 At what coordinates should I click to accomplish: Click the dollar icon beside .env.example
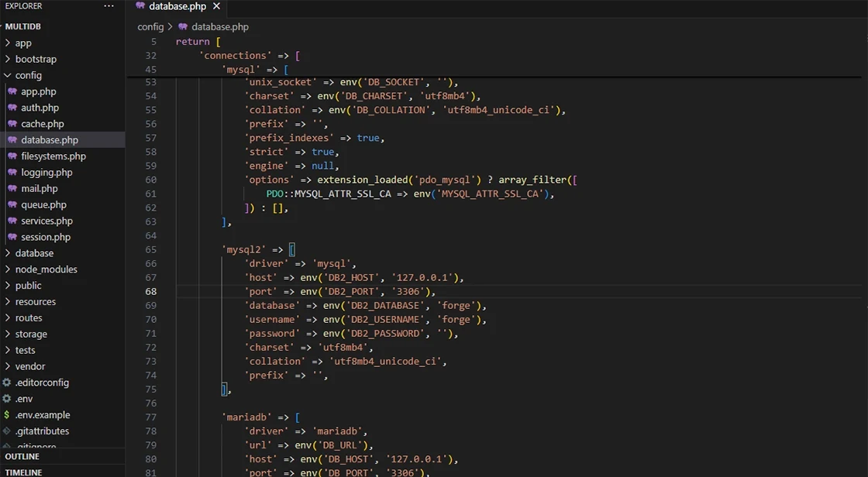click(x=7, y=414)
